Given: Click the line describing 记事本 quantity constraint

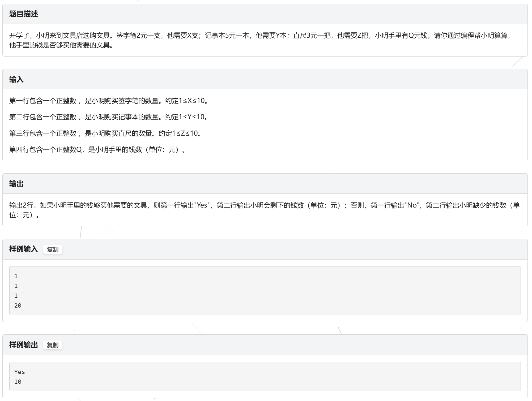Looking at the screenshot, I should [109, 117].
